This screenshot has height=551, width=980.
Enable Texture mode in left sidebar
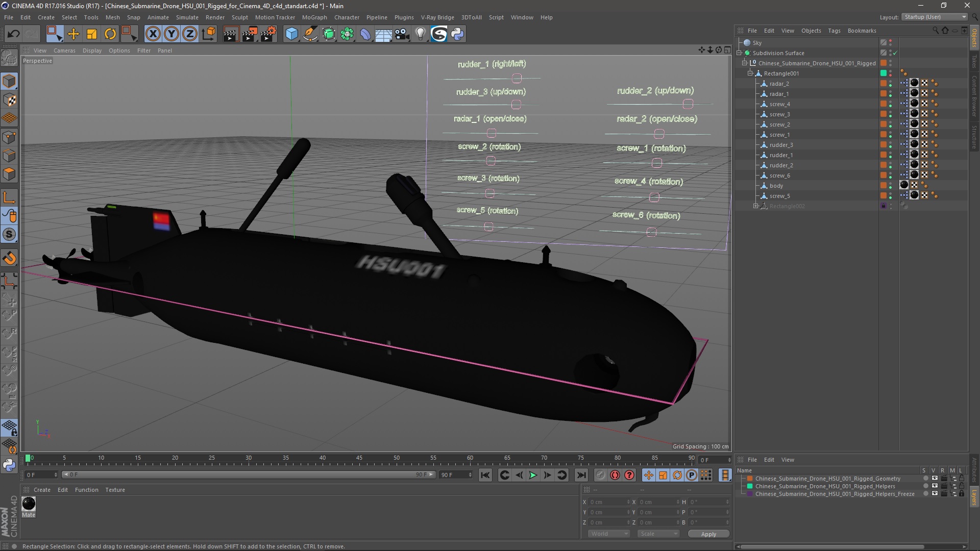[x=9, y=100]
